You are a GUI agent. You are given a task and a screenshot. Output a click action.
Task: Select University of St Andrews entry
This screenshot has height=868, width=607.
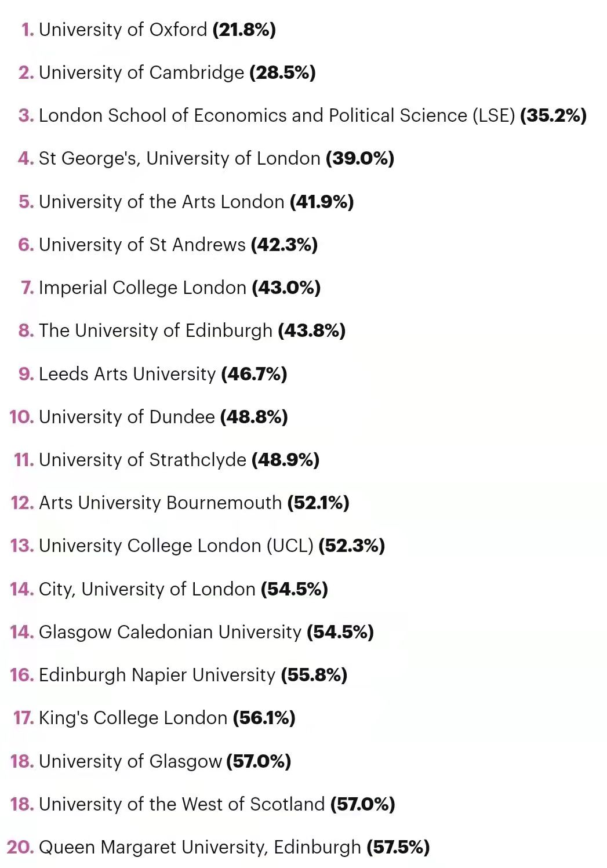coord(168,245)
